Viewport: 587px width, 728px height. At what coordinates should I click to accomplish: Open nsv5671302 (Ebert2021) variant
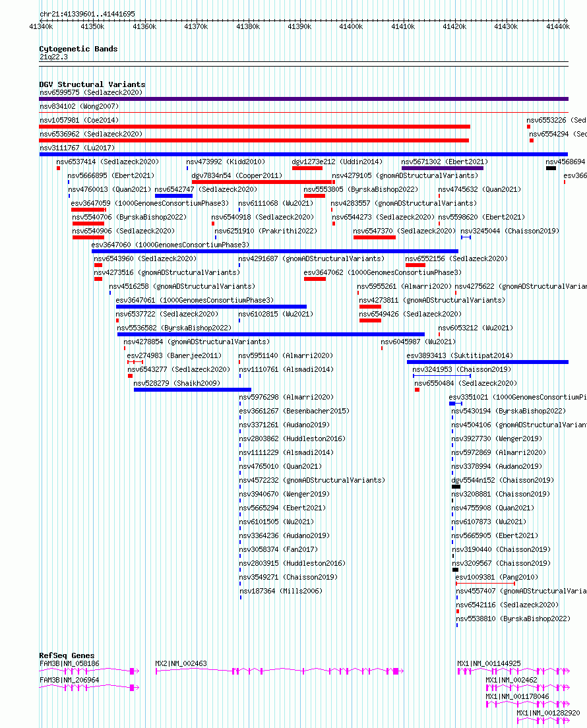445,162
